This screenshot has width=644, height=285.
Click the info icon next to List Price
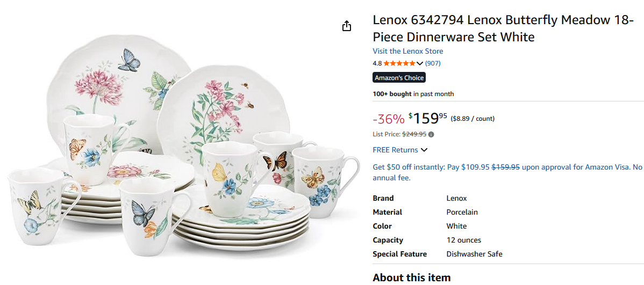(x=431, y=134)
